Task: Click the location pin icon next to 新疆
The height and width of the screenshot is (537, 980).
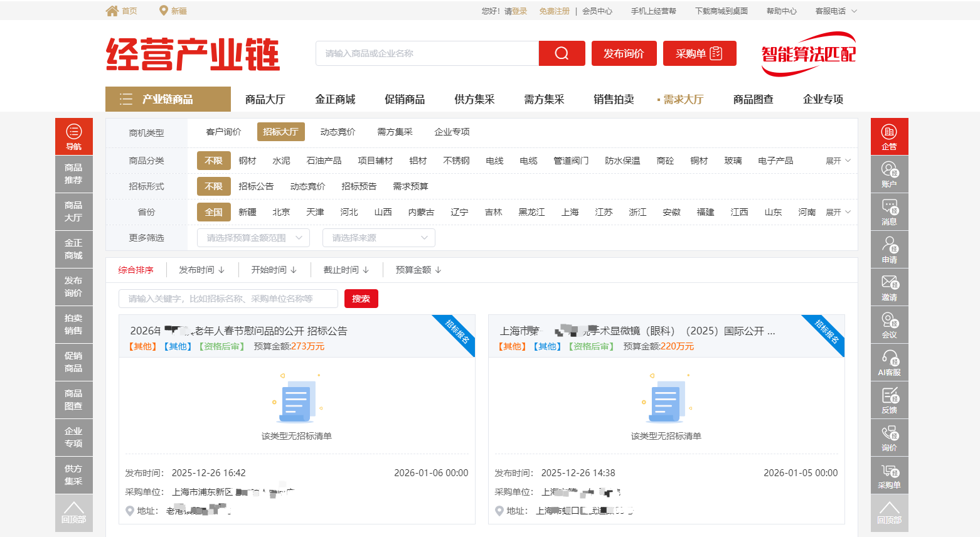Action: tap(164, 11)
